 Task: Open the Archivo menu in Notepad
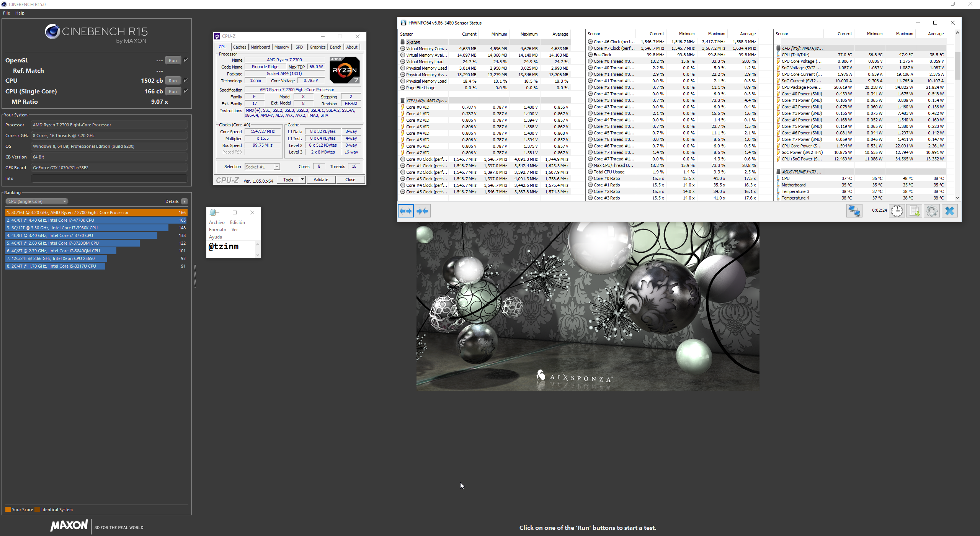click(217, 222)
